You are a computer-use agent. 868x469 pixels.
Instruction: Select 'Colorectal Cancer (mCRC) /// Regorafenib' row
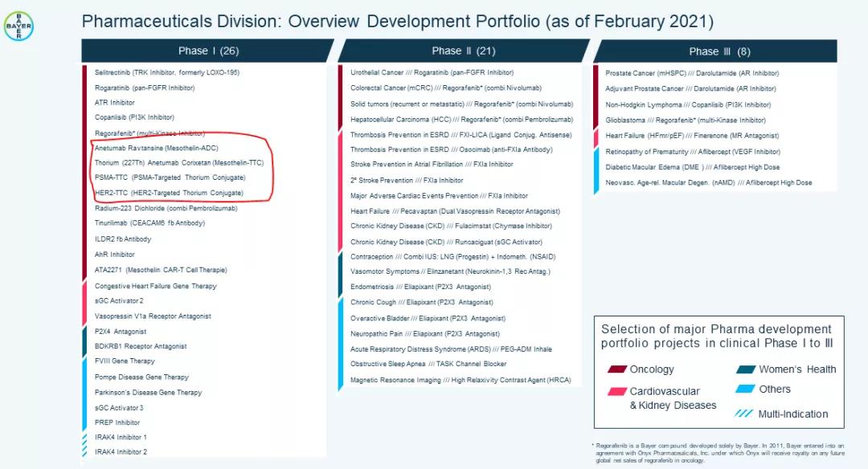click(x=445, y=88)
